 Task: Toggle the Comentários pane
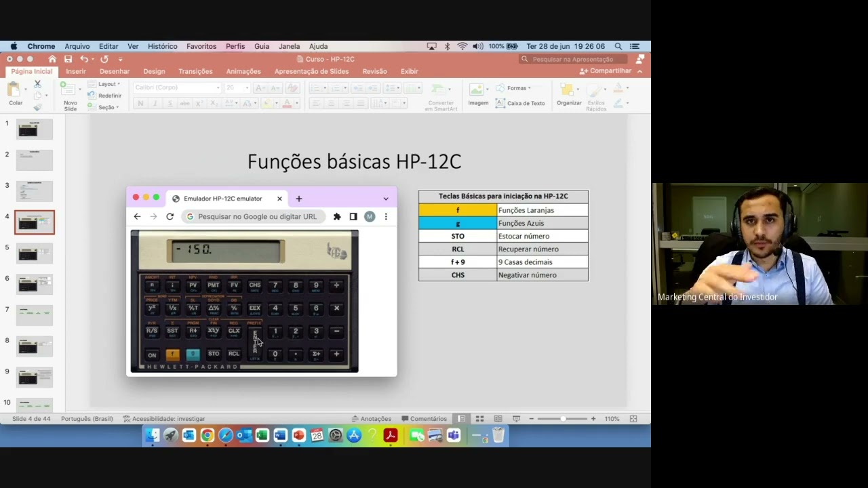[424, 419]
